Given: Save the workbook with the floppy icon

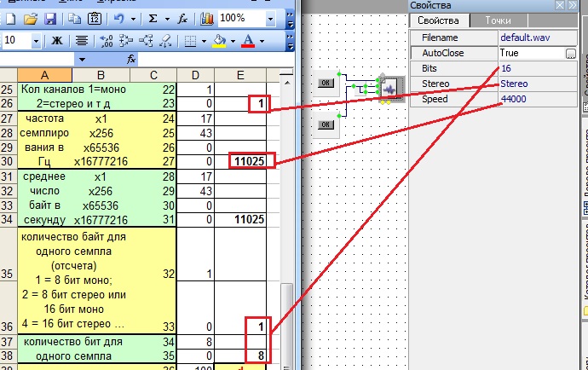Looking at the screenshot, I should pos(49,18).
